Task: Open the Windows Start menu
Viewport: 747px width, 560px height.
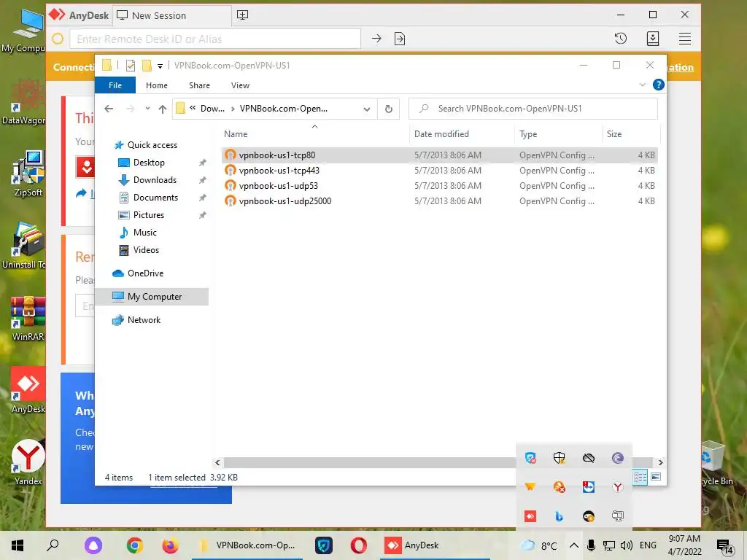Action: [x=18, y=545]
